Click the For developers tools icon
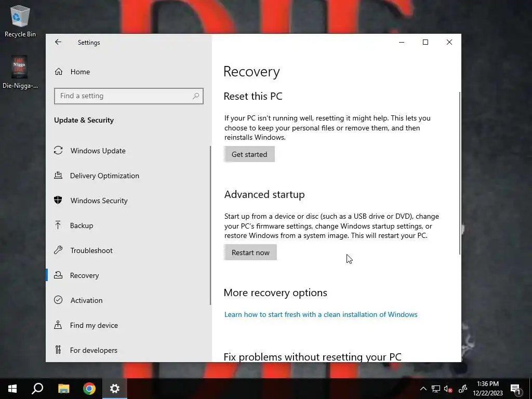Image resolution: width=532 pixels, height=399 pixels. coord(58,350)
